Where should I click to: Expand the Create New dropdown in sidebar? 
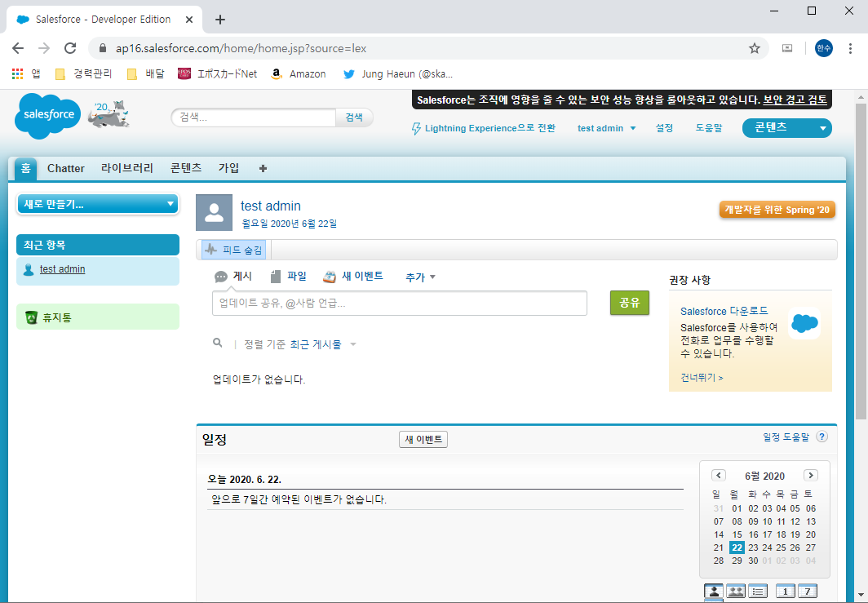(98, 204)
